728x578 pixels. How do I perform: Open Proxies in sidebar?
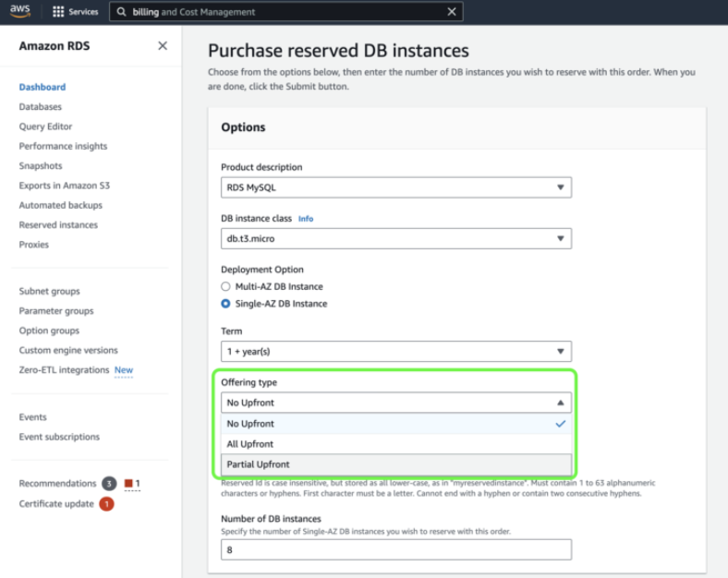pos(34,245)
